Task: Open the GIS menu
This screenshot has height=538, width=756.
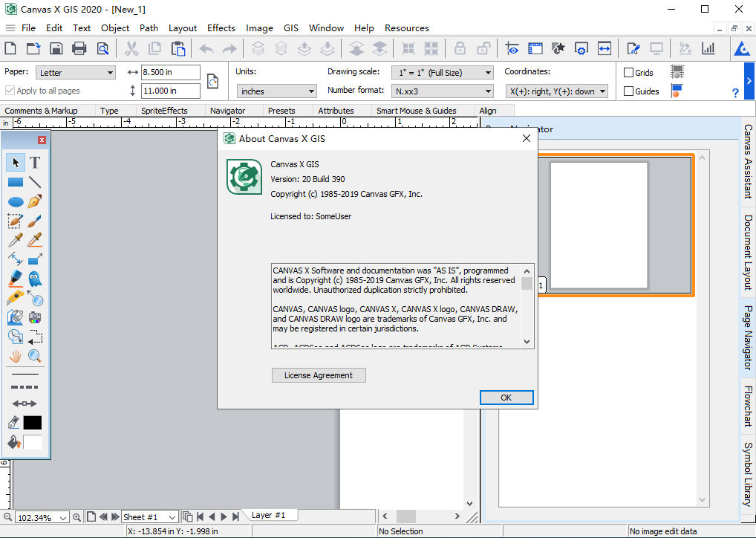Action: coord(291,28)
